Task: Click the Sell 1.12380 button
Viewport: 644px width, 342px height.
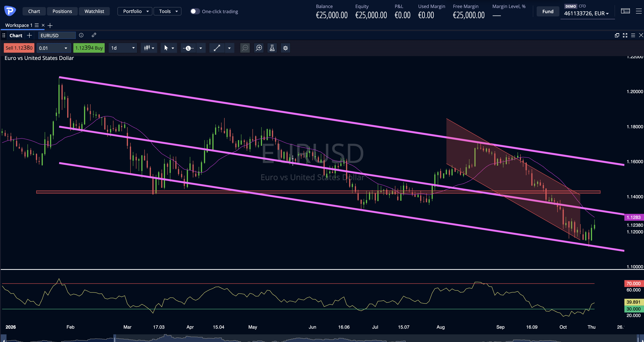Action: tap(19, 48)
